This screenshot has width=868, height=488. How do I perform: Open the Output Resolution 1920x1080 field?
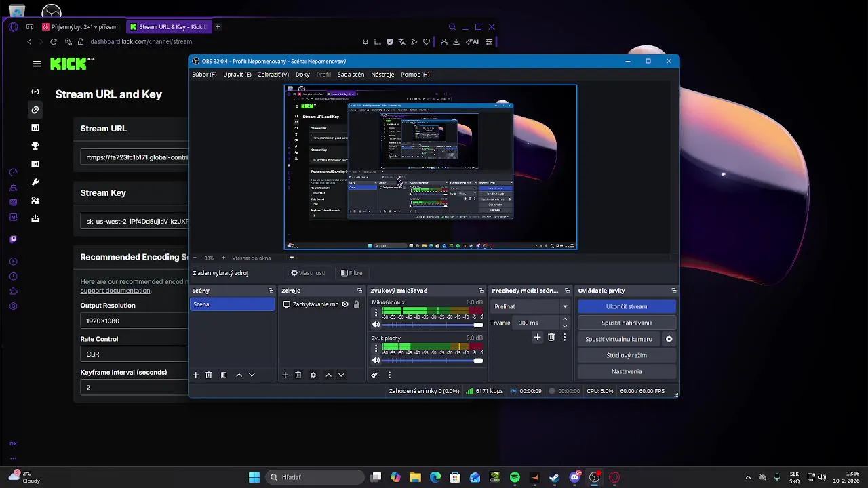point(134,321)
